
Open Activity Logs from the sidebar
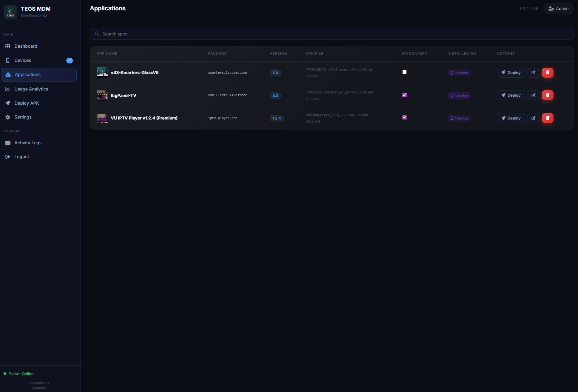click(28, 143)
